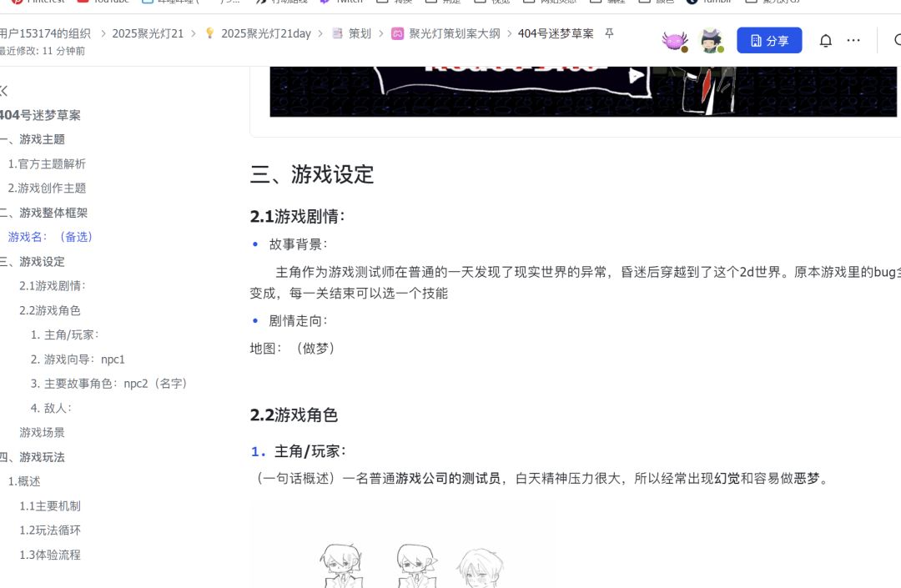Click the gamepad icon beside 聚光灯策划案大纲

click(397, 34)
